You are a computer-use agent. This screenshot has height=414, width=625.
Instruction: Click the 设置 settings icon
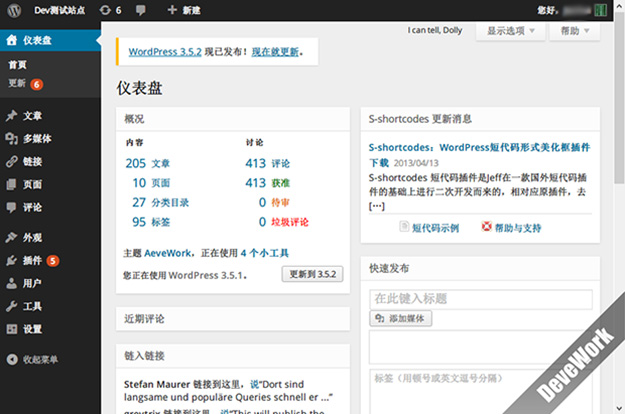click(12, 329)
